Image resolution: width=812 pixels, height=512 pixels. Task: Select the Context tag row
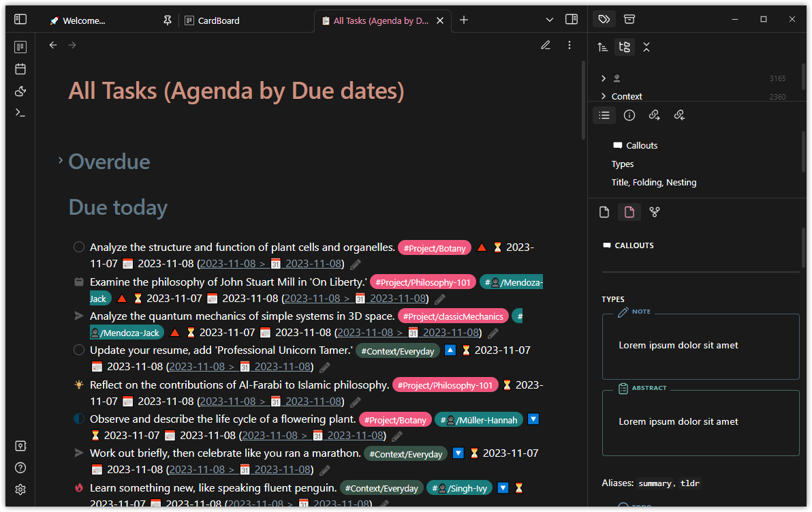click(x=694, y=96)
